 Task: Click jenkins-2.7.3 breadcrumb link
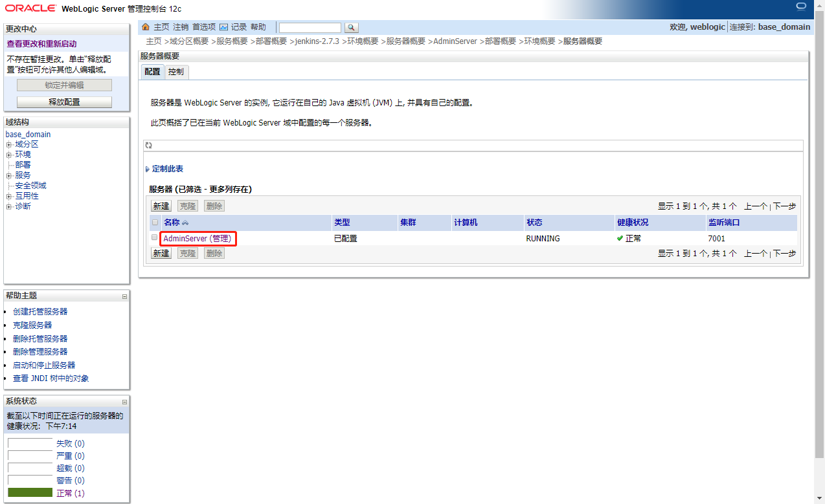(317, 41)
